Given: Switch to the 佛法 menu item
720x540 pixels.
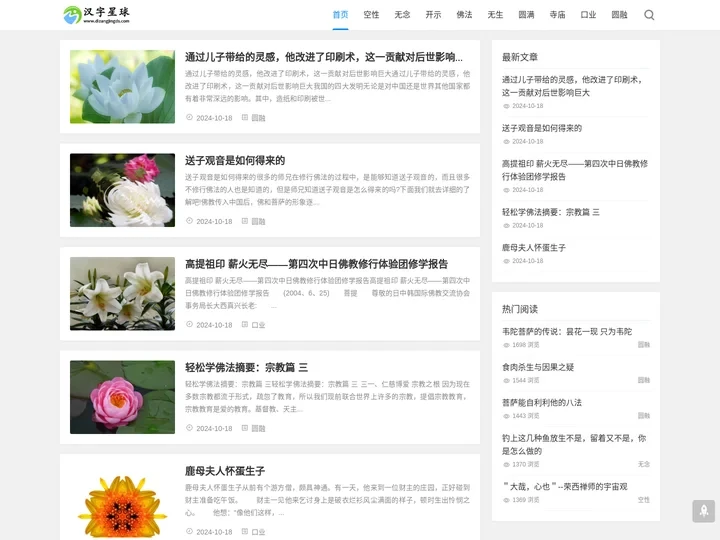Looking at the screenshot, I should click(x=464, y=15).
